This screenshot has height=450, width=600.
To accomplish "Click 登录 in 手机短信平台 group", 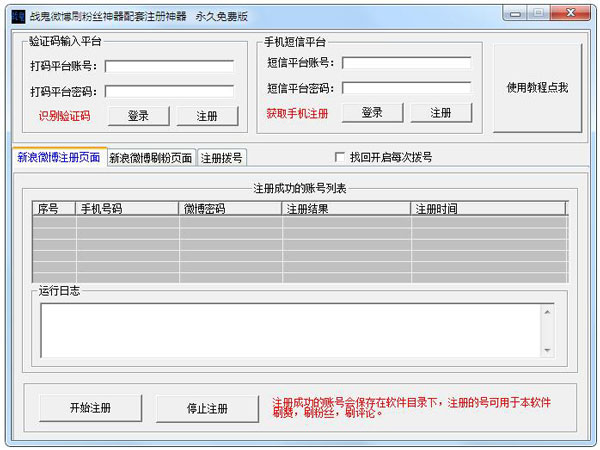I will coord(372,112).
